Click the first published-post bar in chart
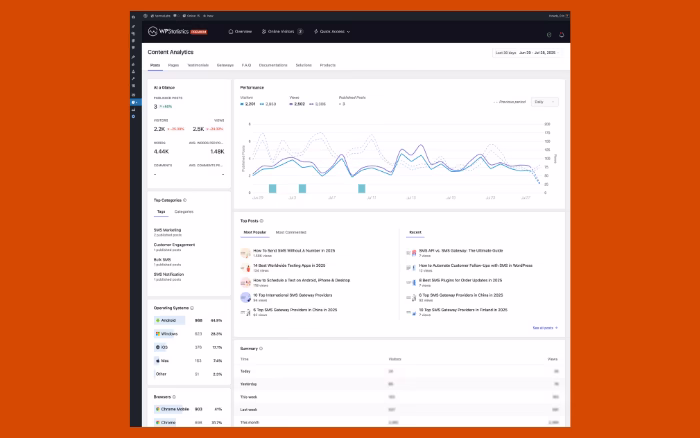The width and height of the screenshot is (700, 438). (x=272, y=188)
